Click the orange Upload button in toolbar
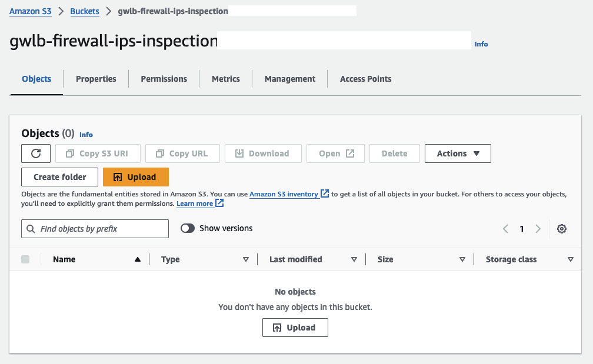The image size is (593, 364). click(135, 177)
